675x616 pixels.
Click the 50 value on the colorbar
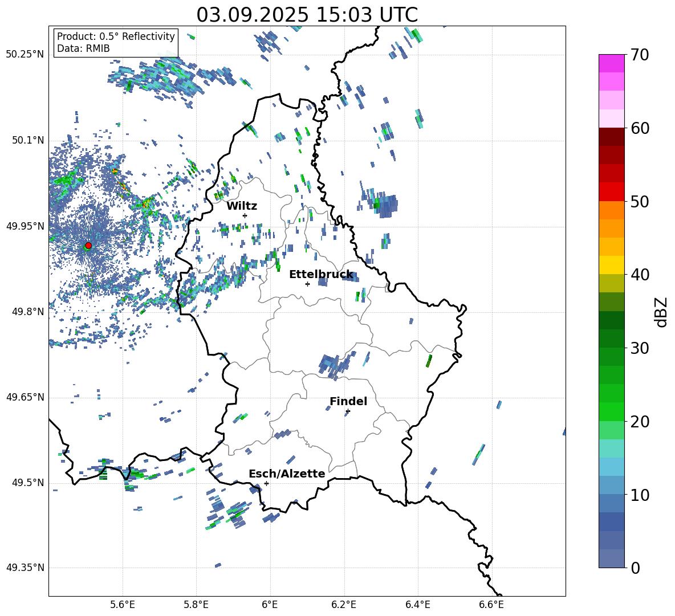(640, 202)
